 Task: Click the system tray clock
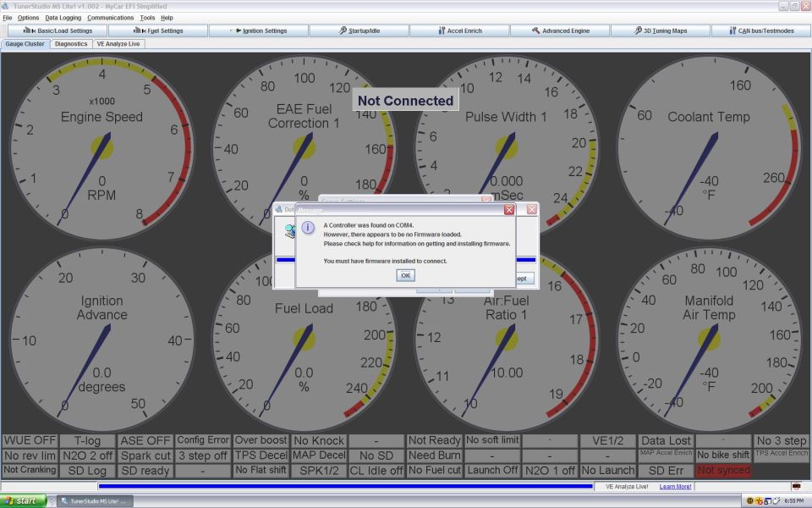(x=794, y=501)
